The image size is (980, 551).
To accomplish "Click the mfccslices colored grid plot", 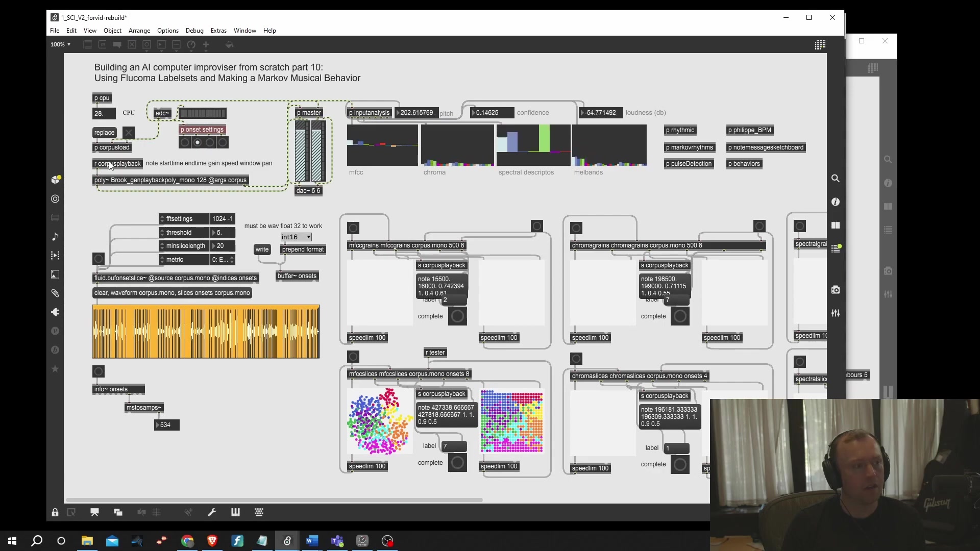I will click(511, 421).
